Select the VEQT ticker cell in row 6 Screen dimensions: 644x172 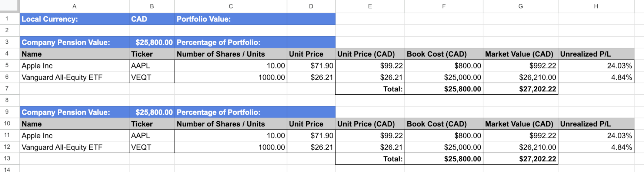tap(152, 77)
